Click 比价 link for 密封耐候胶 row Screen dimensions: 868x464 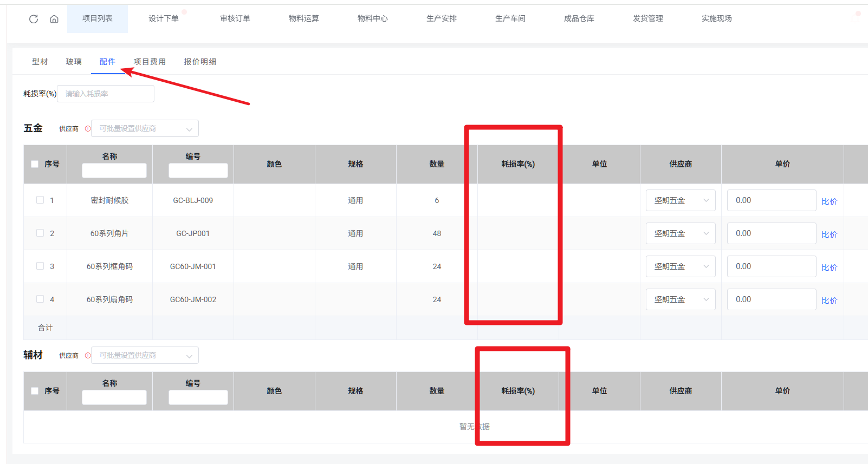[829, 201]
